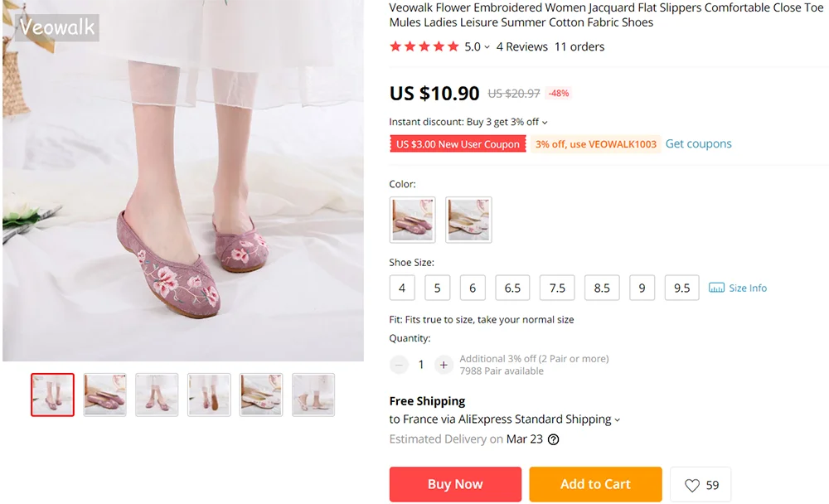Choose the beige shoe color swatch

tap(468, 220)
